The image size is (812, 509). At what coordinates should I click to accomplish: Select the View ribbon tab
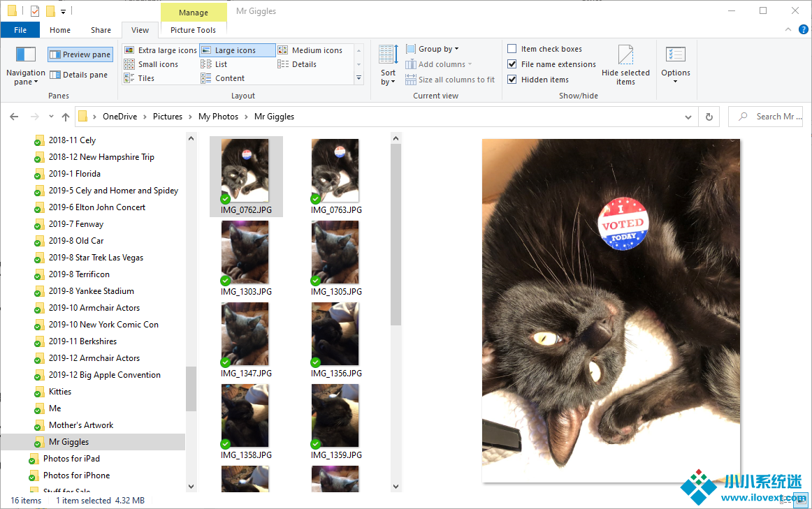[140, 30]
